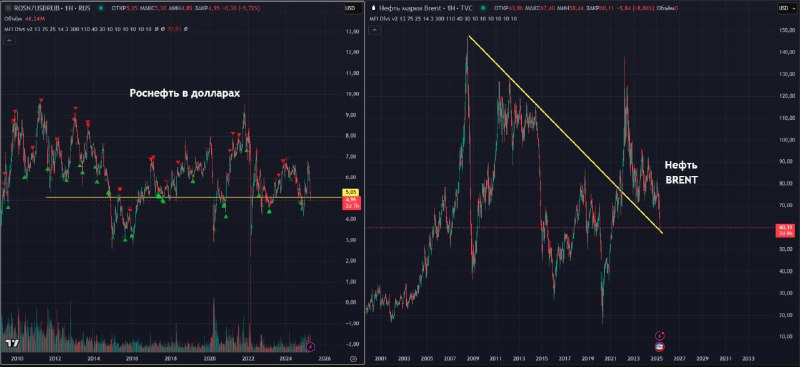Select the MFI Divs v2 indicator on Brent chart
This screenshot has width=800, height=367.
383,18
